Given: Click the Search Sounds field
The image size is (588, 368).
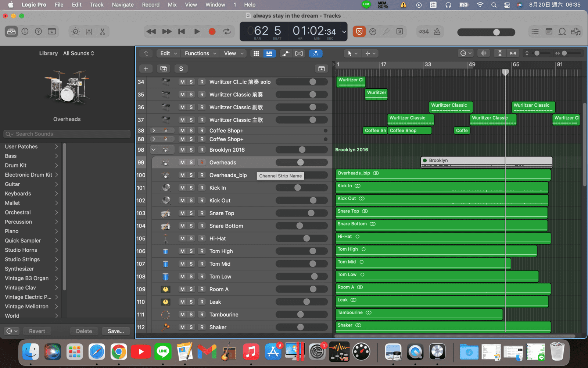Looking at the screenshot, I should pos(67,134).
